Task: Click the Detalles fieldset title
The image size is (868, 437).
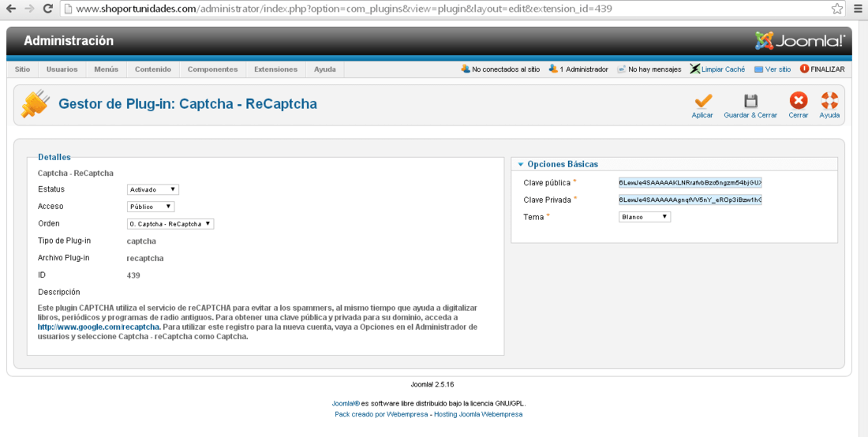Action: (x=54, y=158)
